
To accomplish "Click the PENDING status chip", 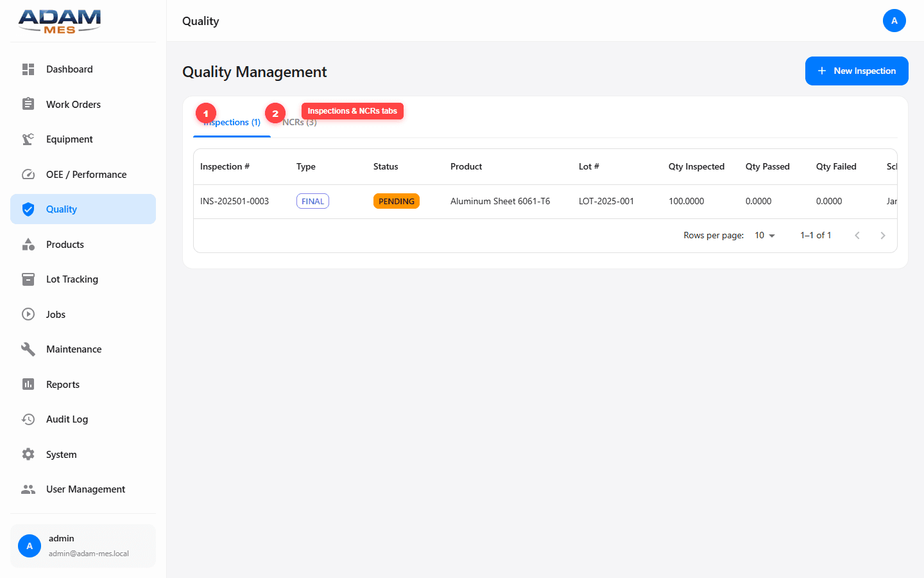I will point(396,200).
